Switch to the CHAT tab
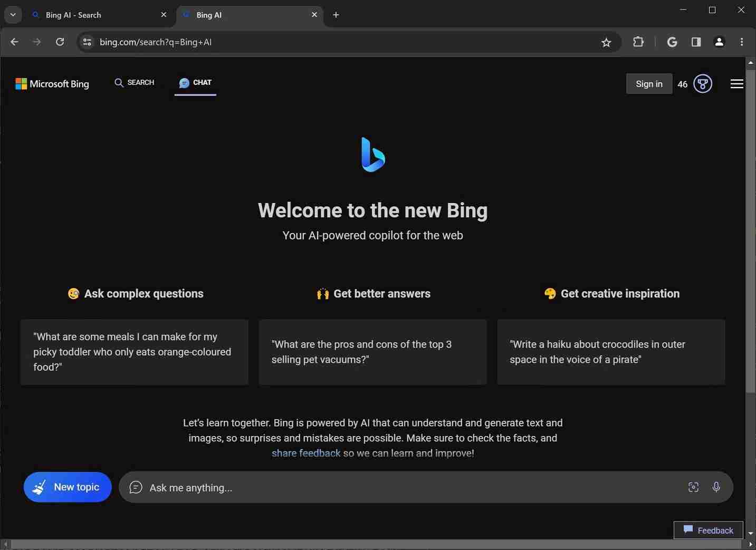 pyautogui.click(x=196, y=82)
